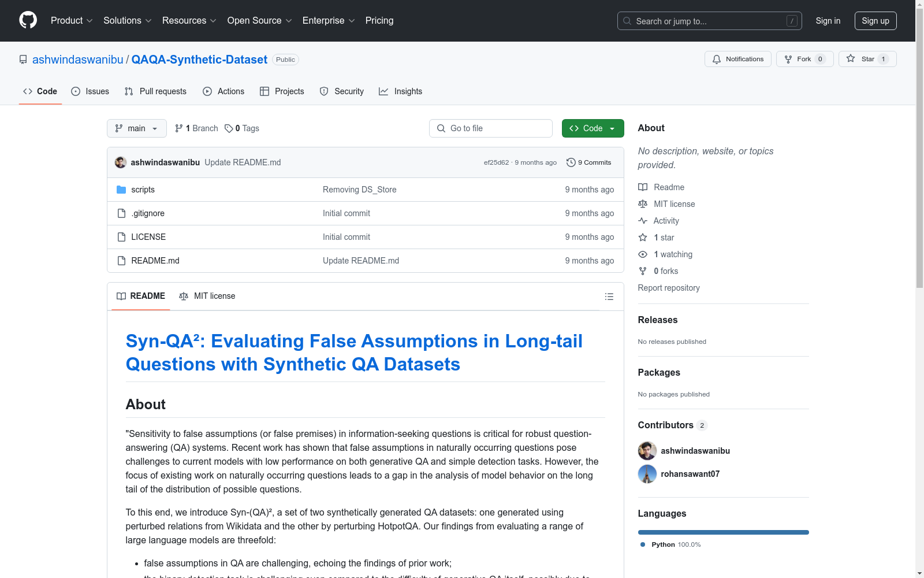Screen dimensions: 924x578
Task: Click the Sign up button
Action: point(875,21)
